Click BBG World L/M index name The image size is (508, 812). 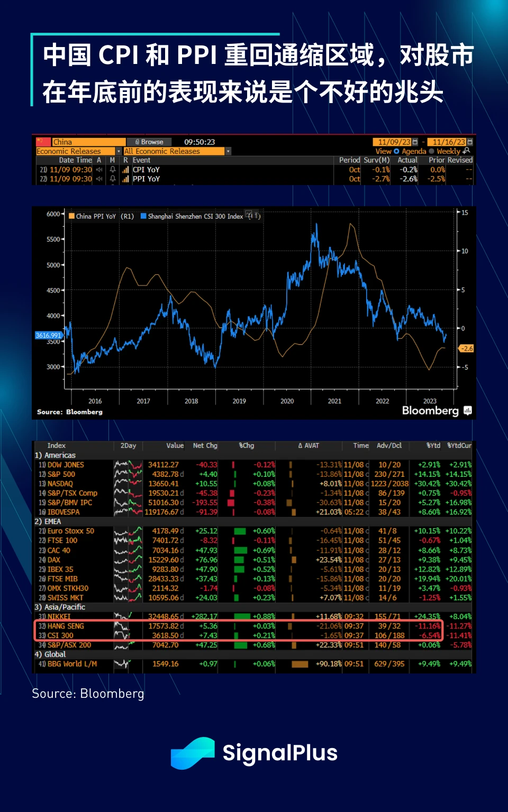click(72, 664)
